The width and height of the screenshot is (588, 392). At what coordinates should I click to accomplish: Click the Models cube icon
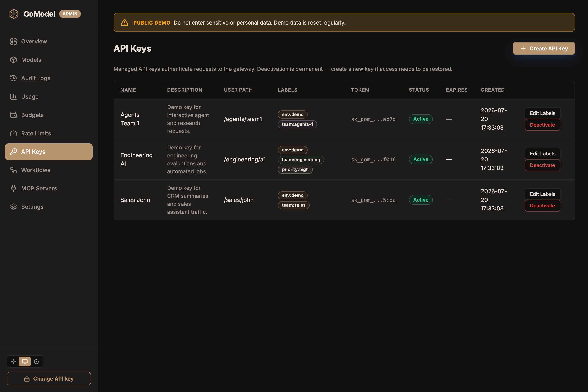(13, 60)
